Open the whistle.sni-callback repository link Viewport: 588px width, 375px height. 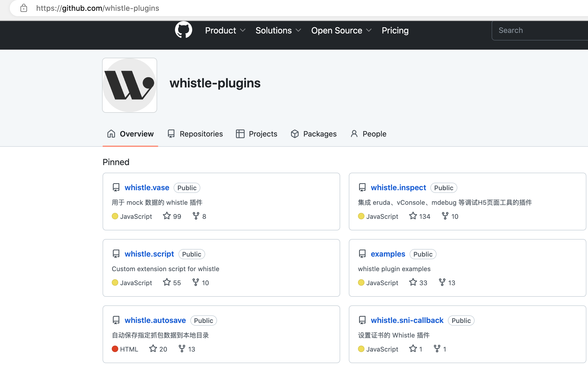tap(407, 320)
